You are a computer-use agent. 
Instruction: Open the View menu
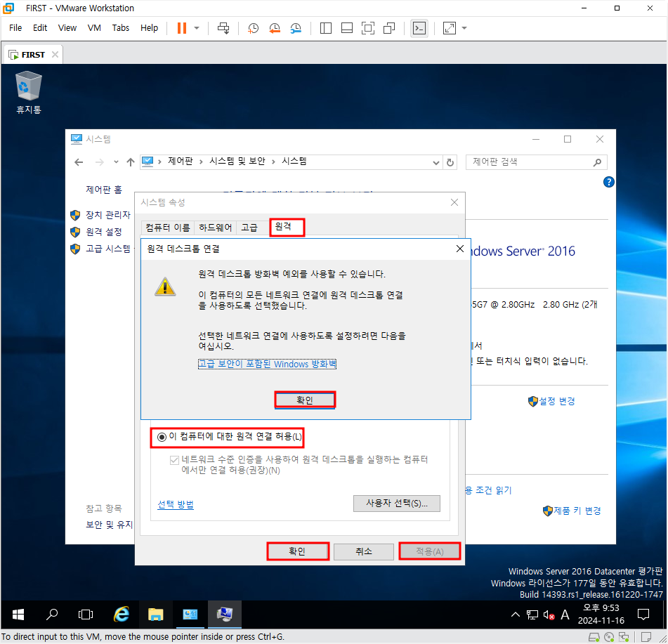click(67, 27)
